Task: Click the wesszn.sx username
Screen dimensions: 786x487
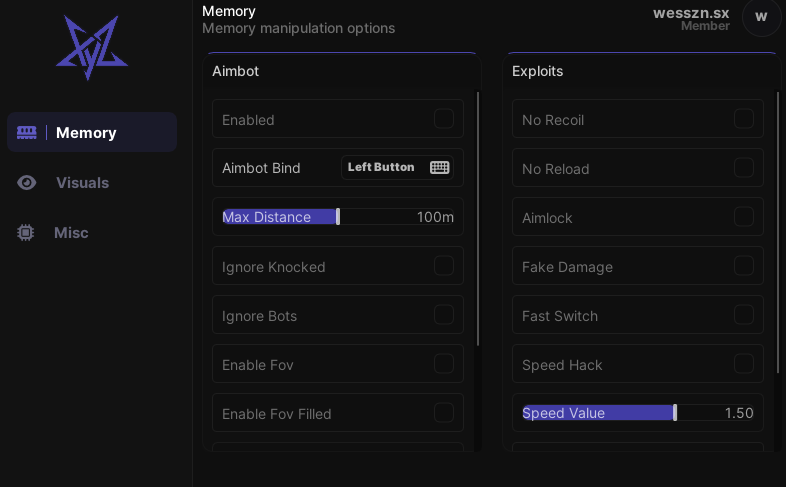Action: click(691, 13)
